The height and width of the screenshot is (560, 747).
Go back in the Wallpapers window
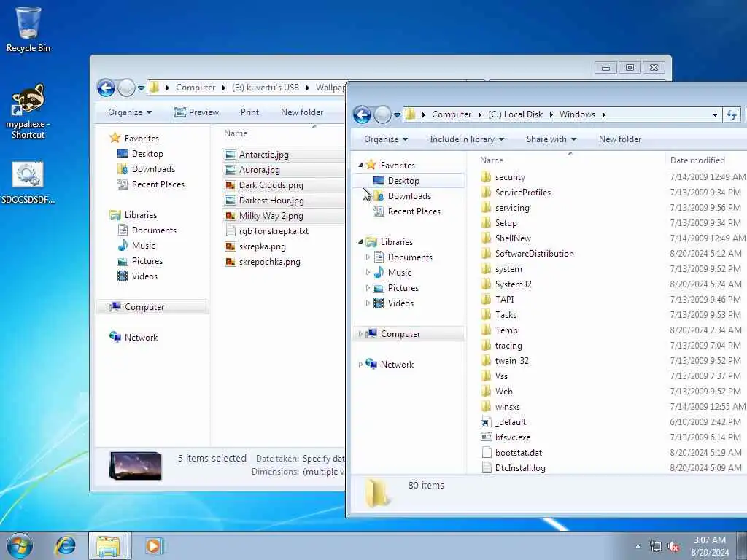(x=106, y=87)
